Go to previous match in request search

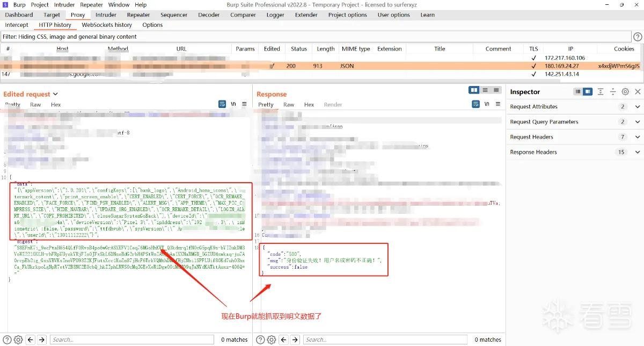coord(31,340)
